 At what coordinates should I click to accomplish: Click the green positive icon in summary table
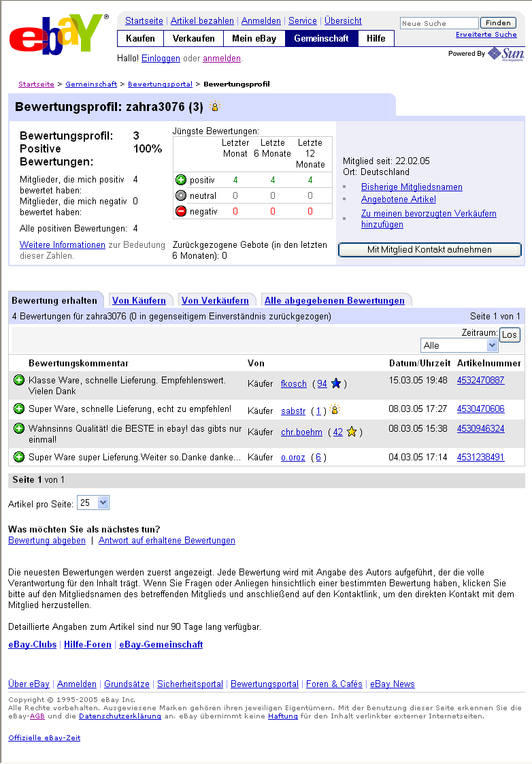[181, 180]
